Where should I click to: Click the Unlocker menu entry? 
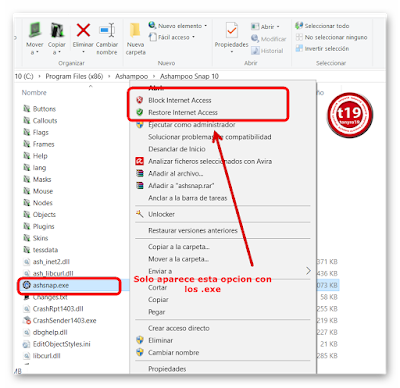[161, 214]
